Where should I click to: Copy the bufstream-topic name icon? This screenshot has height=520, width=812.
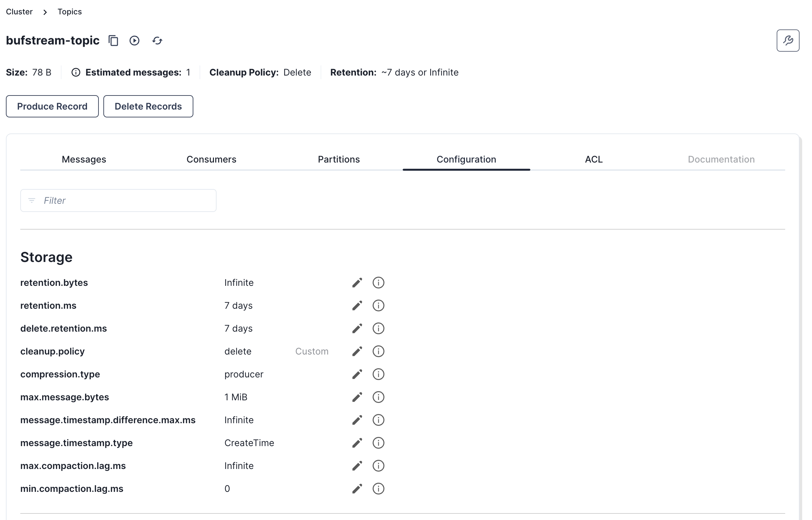click(x=114, y=41)
